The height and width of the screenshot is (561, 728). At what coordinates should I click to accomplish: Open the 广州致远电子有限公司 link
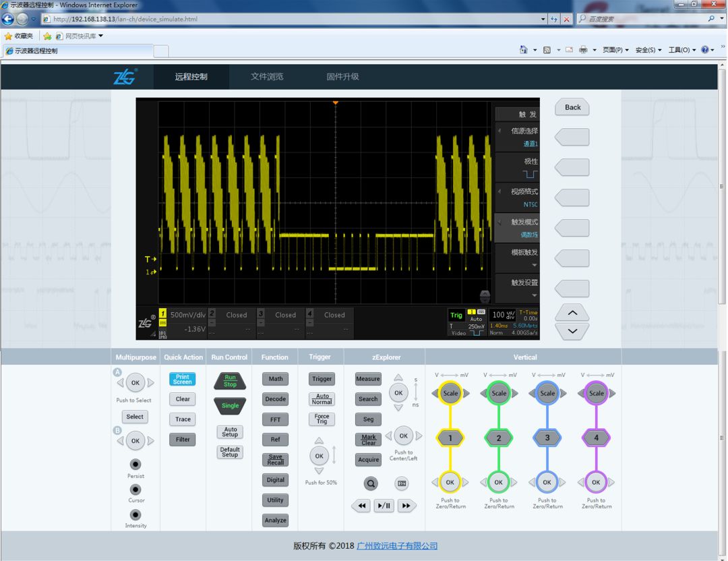[397, 546]
